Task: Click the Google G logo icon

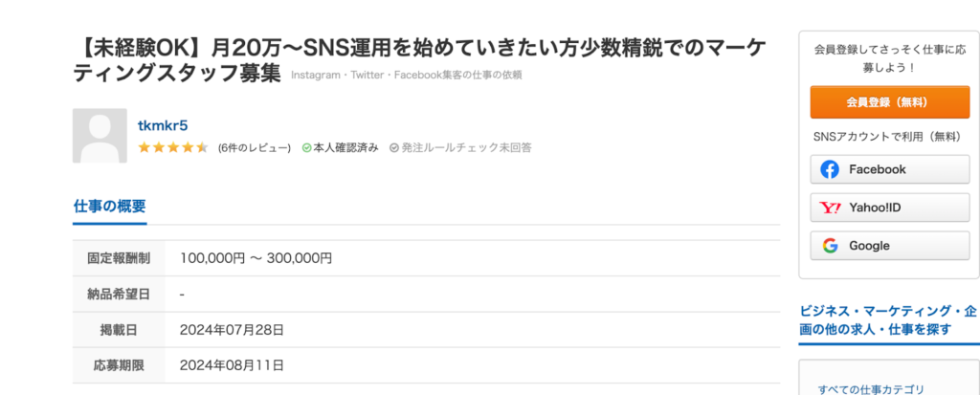Action: click(x=830, y=246)
